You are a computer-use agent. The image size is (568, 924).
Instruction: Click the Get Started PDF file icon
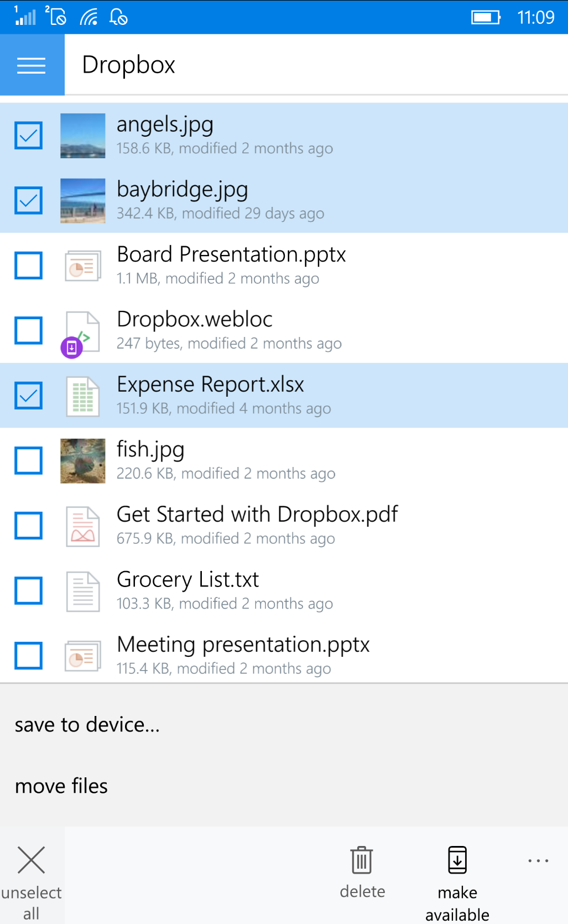[83, 527]
